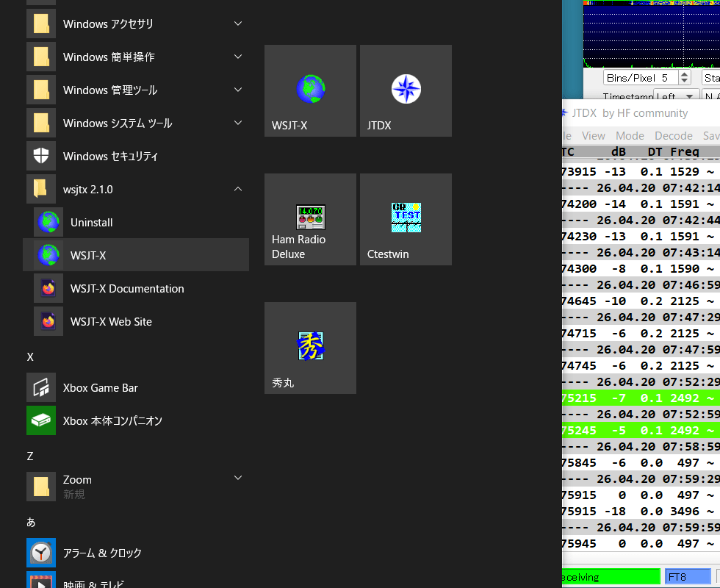
Task: Open the 秀丸 editor tile
Action: pos(310,348)
